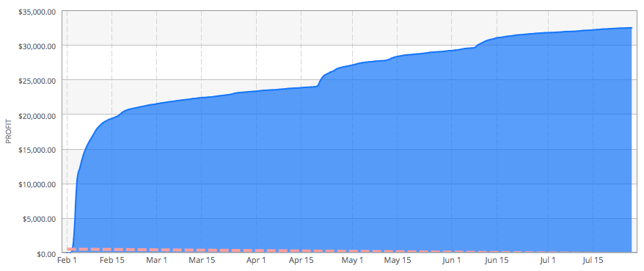
Task: Click the Jul 15 date label
Action: [593, 261]
